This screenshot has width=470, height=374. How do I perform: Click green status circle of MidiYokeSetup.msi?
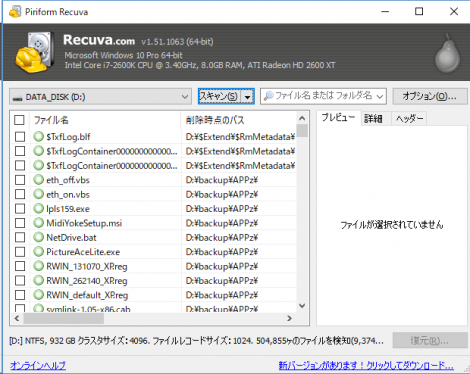pyautogui.click(x=39, y=223)
